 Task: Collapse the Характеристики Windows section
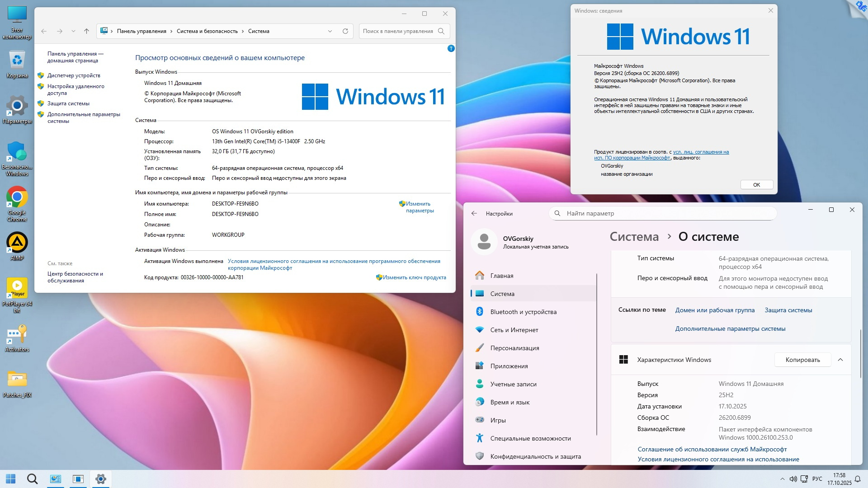tap(840, 360)
